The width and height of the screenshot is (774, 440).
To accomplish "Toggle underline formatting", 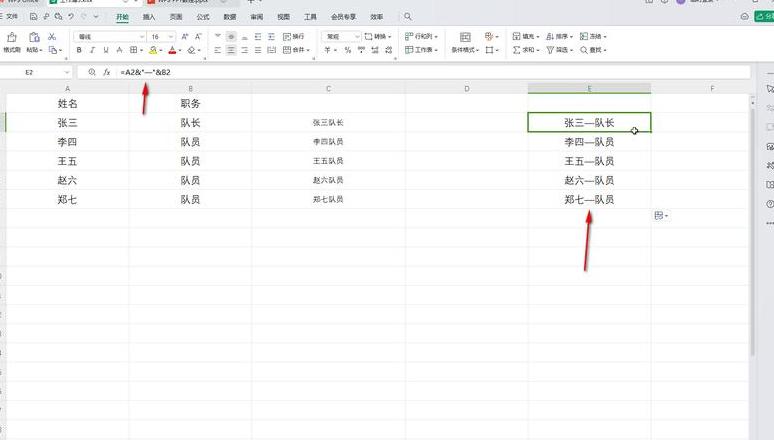I will 106,50.
